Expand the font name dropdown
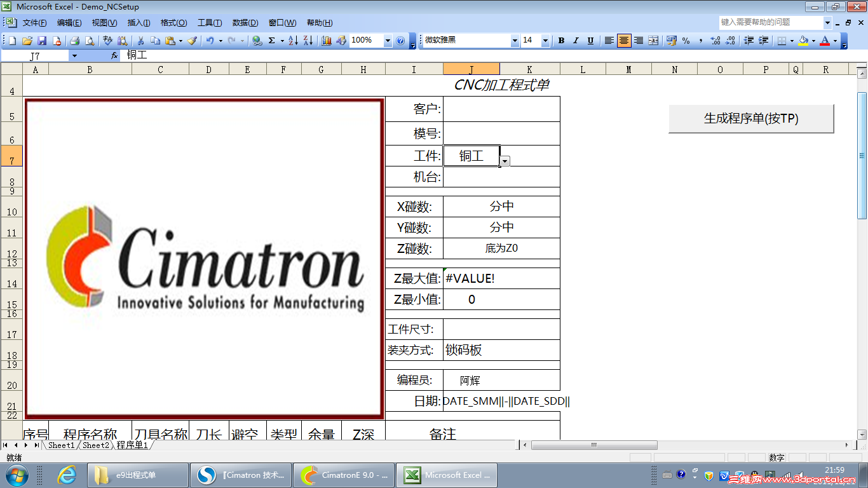 [x=515, y=41]
